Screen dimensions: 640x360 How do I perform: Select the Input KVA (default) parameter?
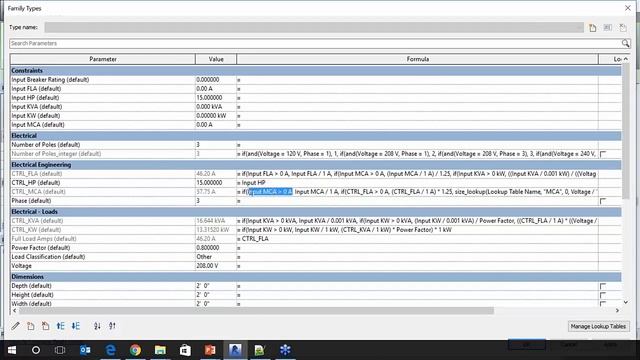tap(103, 107)
